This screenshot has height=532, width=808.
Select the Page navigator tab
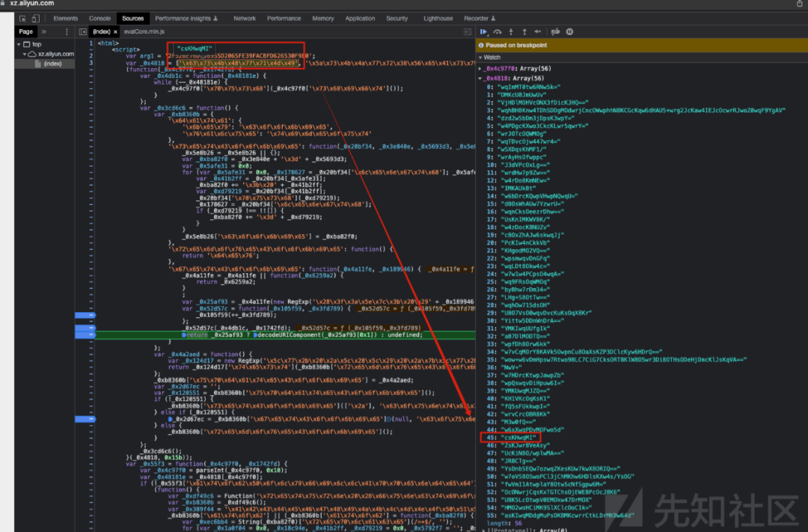point(25,31)
